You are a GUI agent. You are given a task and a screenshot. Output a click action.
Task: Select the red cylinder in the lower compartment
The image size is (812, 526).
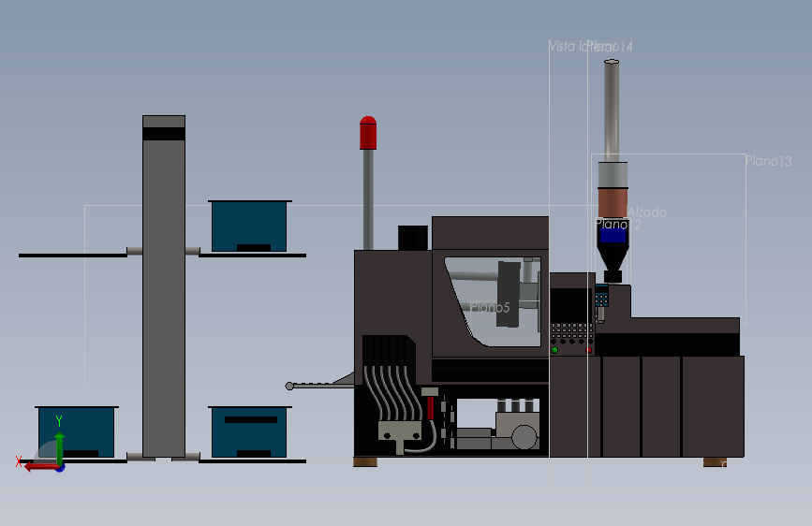pyautogui.click(x=430, y=407)
